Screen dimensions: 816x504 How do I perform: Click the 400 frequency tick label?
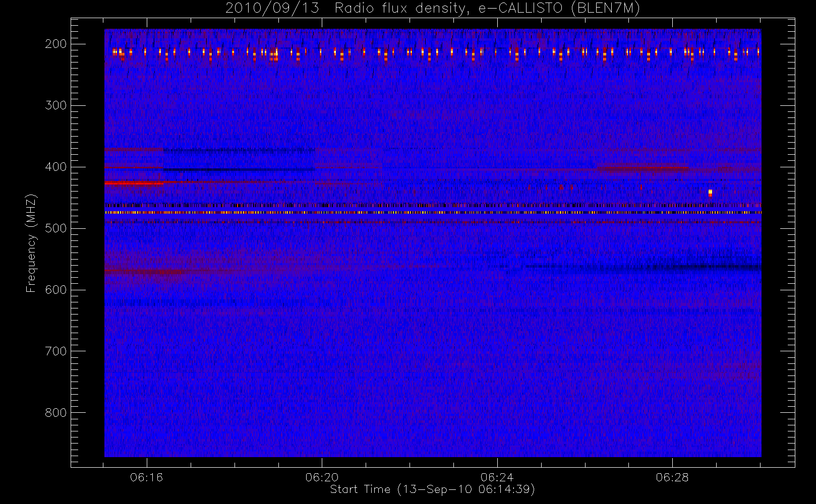56,167
